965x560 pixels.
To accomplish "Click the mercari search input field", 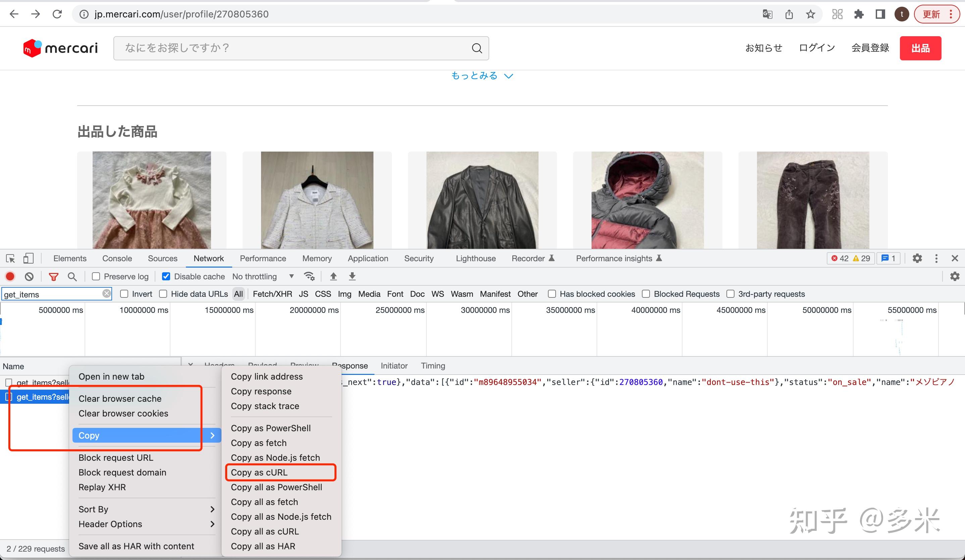I will pyautogui.click(x=295, y=48).
